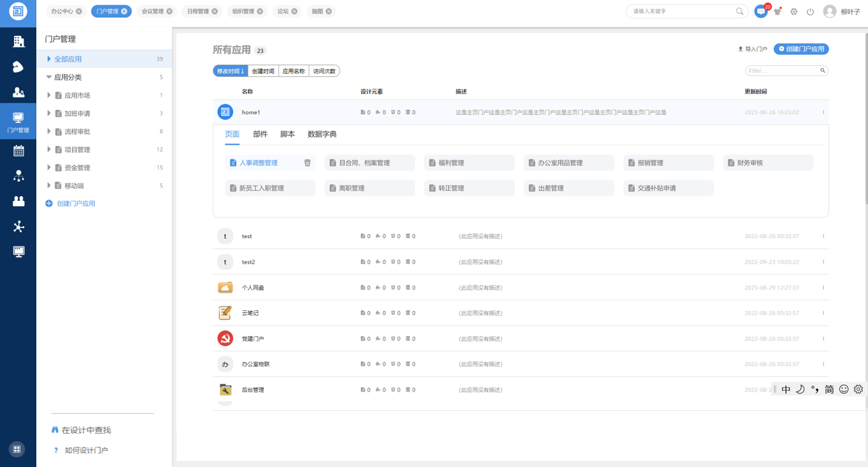The width and height of the screenshot is (868, 467).
Task: Delete the 人事调整管理 page via trash icon
Action: [x=307, y=163]
